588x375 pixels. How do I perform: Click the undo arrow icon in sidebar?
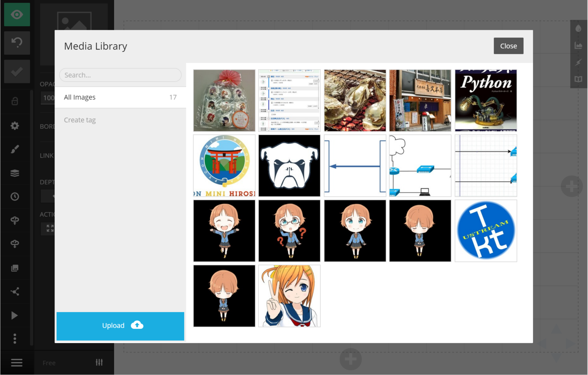(17, 42)
